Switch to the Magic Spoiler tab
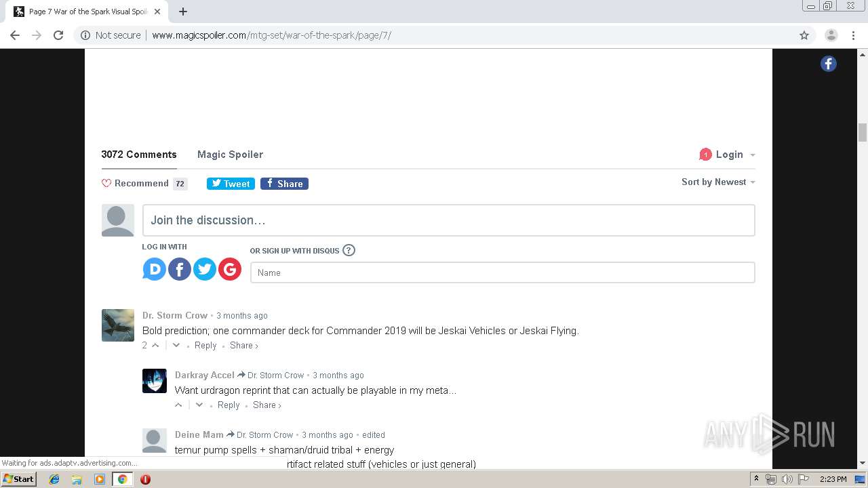This screenshot has width=868, height=488. (230, 155)
